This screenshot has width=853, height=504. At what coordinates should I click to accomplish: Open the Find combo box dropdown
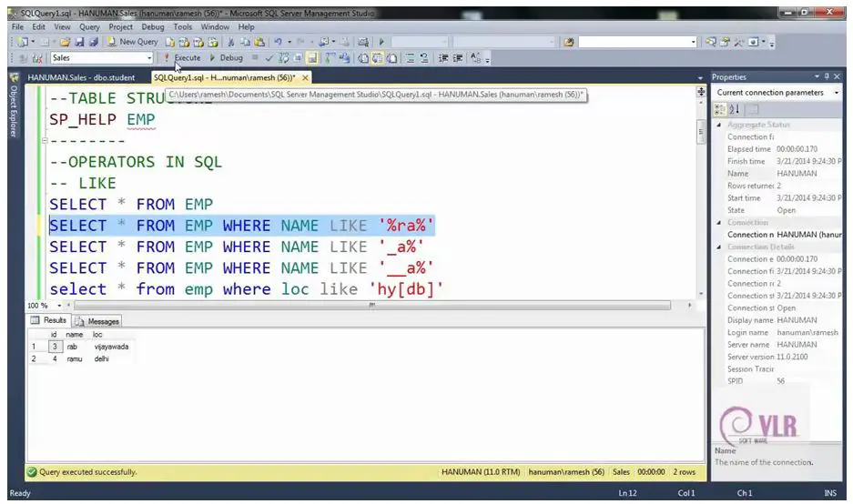pos(693,42)
